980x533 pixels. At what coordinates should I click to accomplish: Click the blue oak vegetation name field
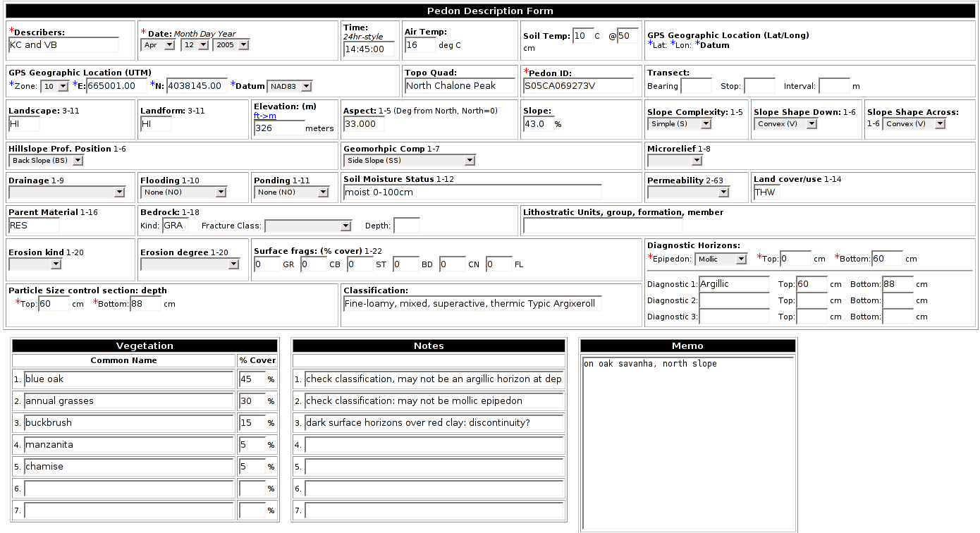(128, 379)
